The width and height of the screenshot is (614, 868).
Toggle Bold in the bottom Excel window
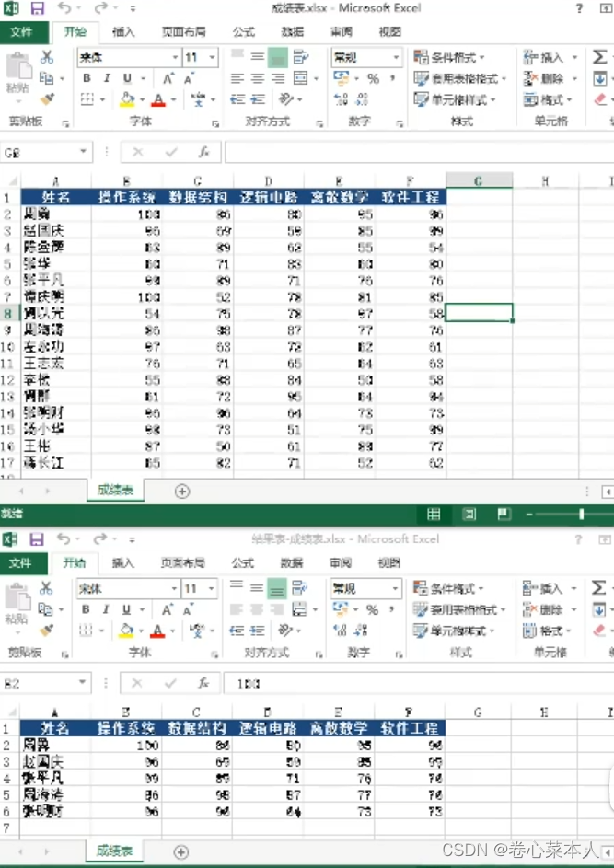click(x=86, y=609)
